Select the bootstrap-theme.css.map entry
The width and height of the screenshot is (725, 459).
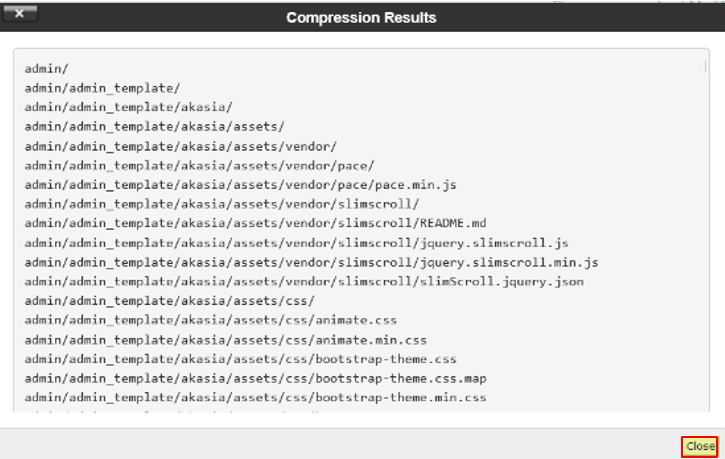pyautogui.click(x=255, y=378)
